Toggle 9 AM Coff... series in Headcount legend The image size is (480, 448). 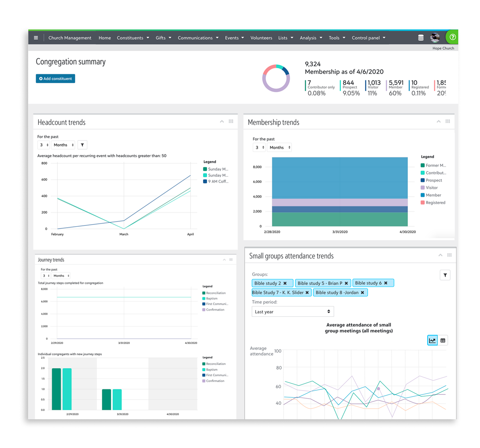click(x=216, y=181)
